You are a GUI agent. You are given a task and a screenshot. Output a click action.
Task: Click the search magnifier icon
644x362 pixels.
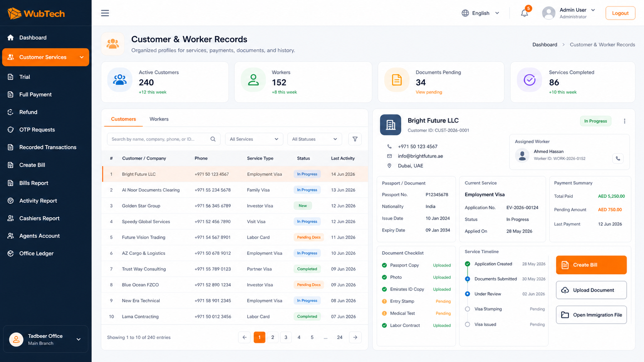click(x=213, y=139)
